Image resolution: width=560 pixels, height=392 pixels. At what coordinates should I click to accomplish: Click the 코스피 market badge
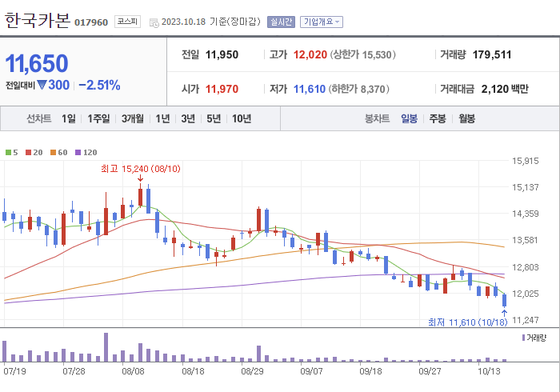(x=127, y=22)
